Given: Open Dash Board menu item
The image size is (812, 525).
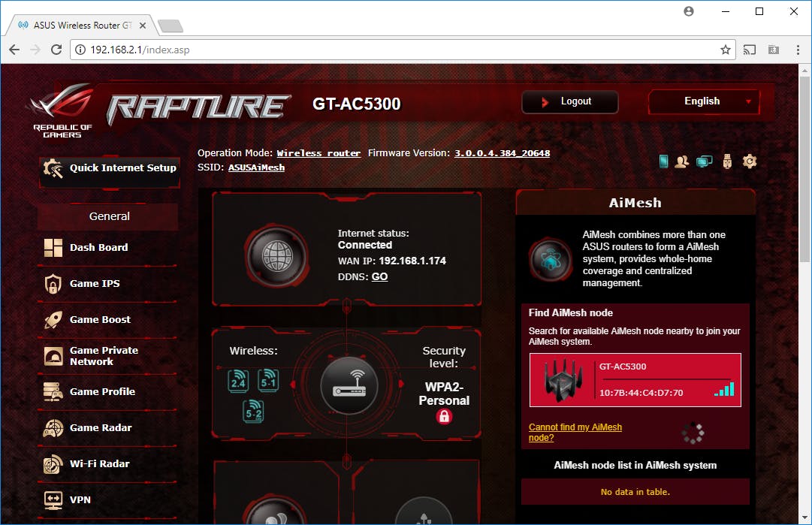Looking at the screenshot, I should click(x=99, y=248).
